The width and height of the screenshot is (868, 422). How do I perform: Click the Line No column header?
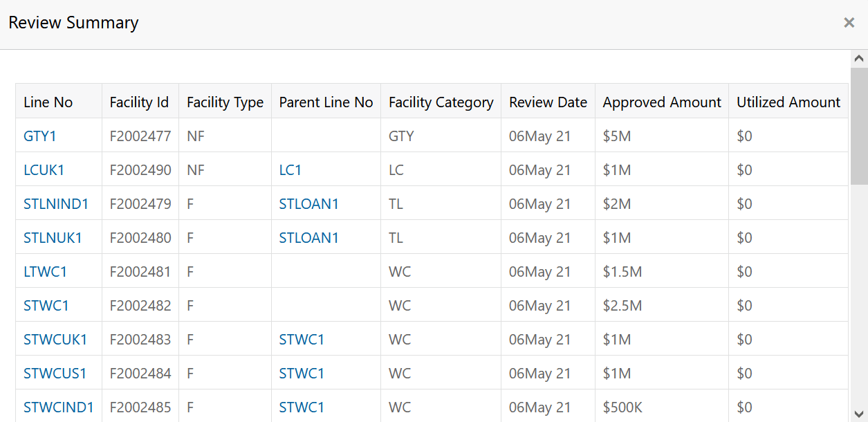48,102
